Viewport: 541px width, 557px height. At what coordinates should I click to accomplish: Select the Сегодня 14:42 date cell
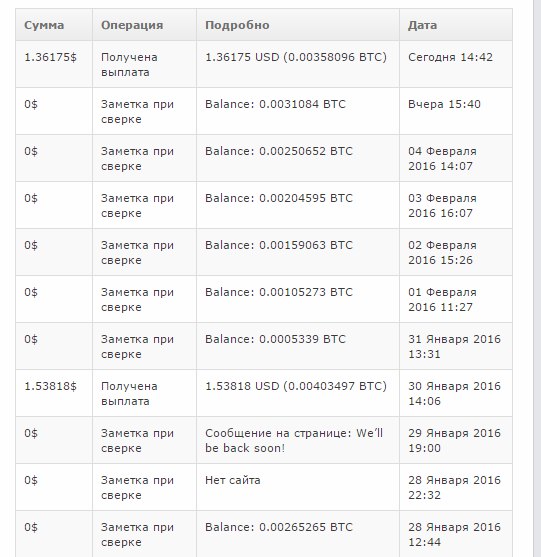point(456,64)
